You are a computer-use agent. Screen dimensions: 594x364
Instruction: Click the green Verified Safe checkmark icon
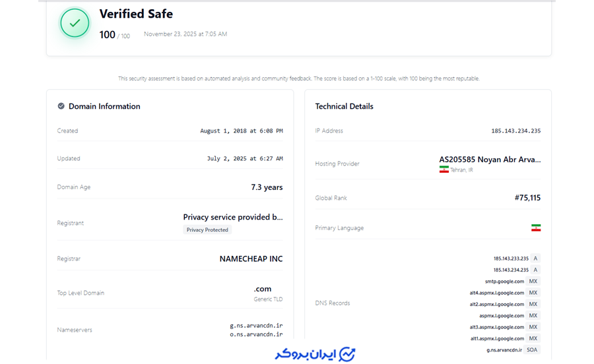click(x=75, y=23)
